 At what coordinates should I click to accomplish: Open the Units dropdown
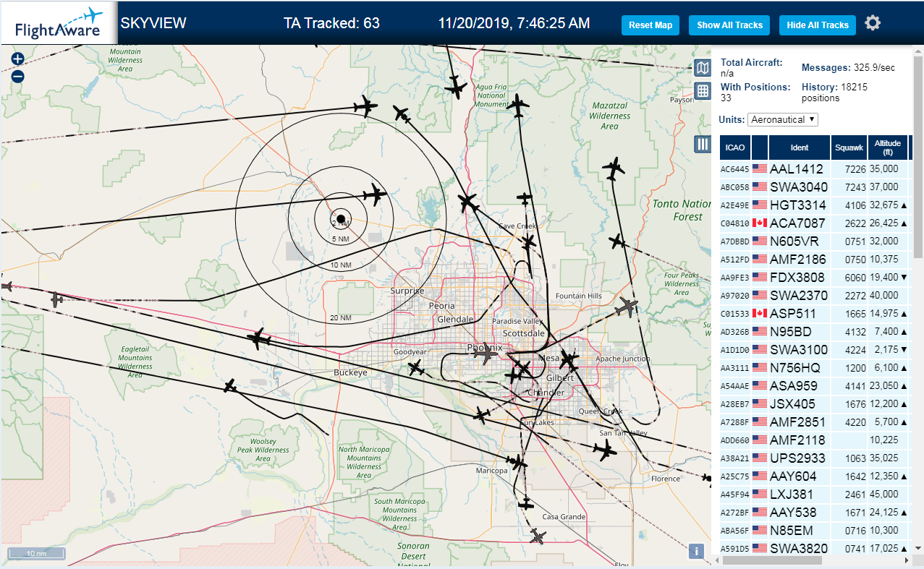click(783, 119)
